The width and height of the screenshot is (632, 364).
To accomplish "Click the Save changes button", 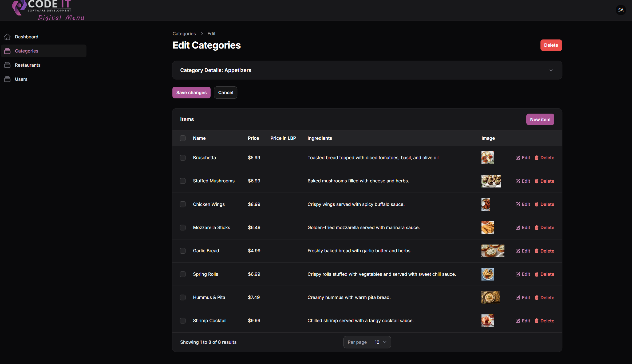I will coord(191,93).
